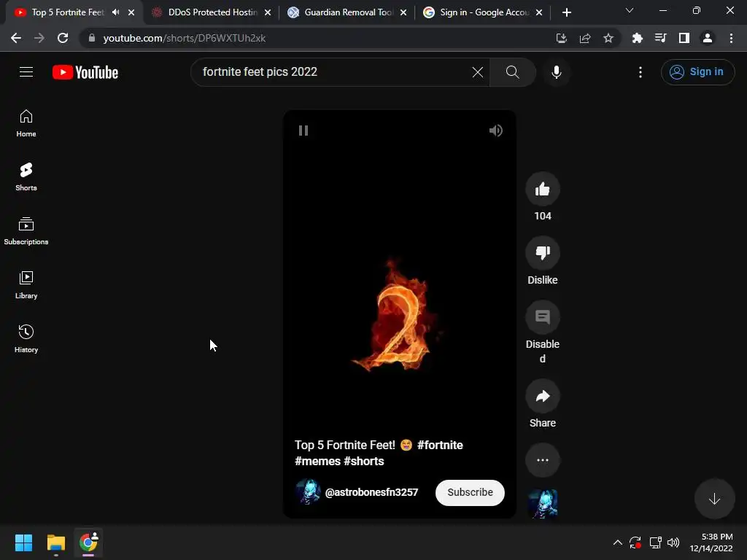747x560 pixels.
Task: Reload the current page
Action: (63, 38)
